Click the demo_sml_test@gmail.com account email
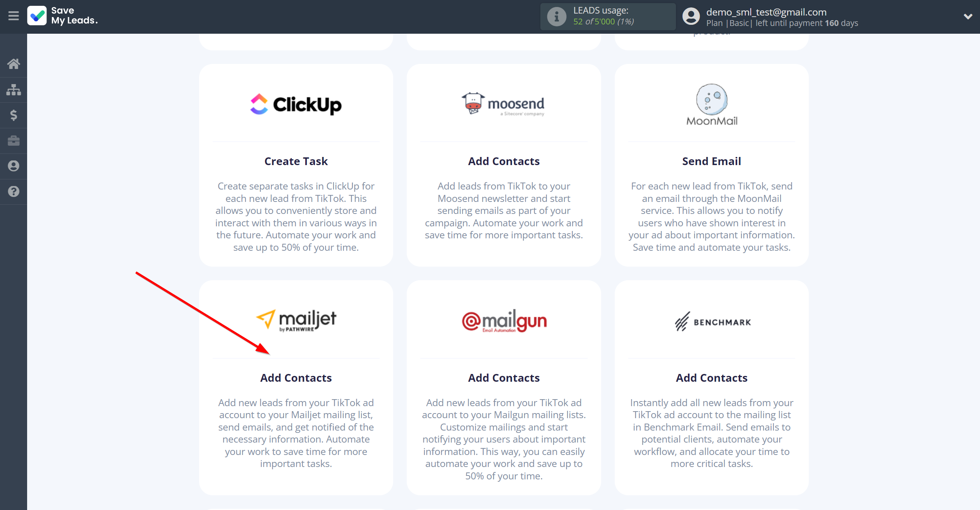Screen dimensions: 980x510 click(x=766, y=12)
